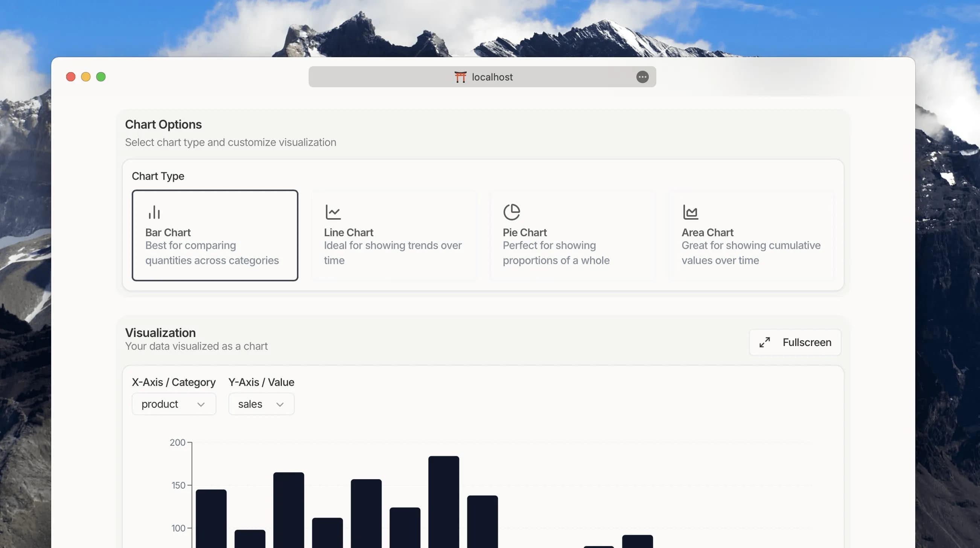Select the Bar Chart type card
980x548 pixels.
[x=215, y=235]
